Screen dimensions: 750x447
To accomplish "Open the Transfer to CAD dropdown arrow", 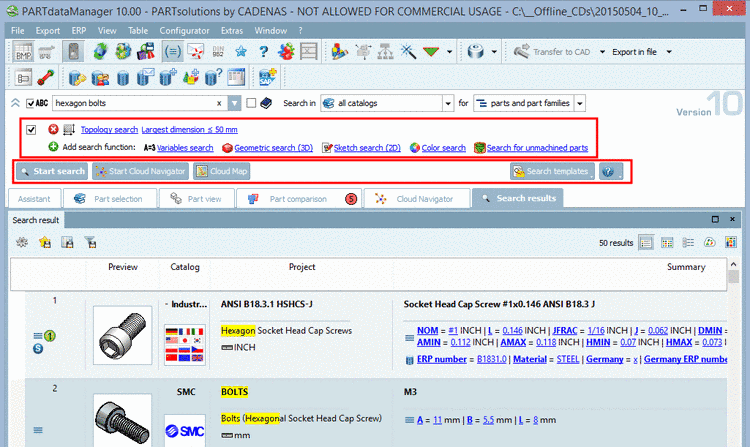I will coord(602,52).
